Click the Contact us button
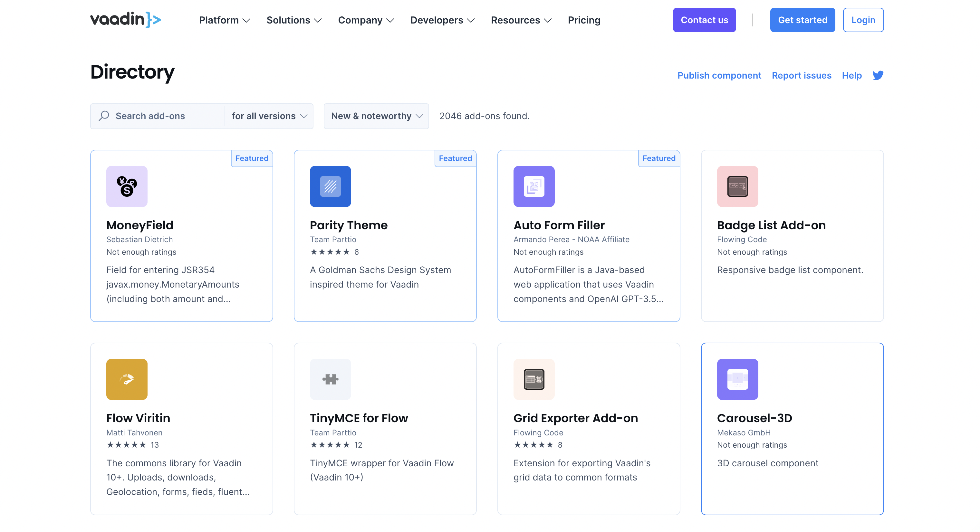This screenshot has height=532, width=980. click(x=704, y=20)
